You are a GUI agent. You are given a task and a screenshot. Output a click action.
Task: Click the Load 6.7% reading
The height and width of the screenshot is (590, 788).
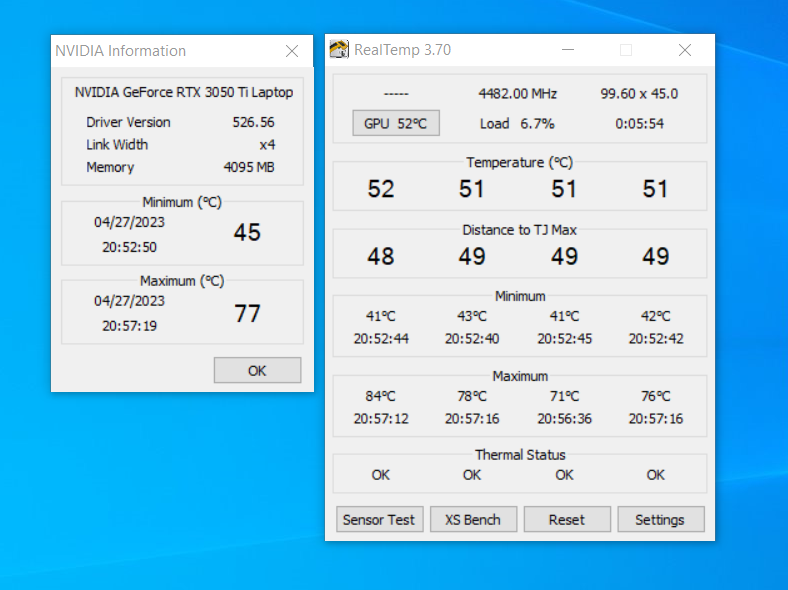pyautogui.click(x=517, y=124)
